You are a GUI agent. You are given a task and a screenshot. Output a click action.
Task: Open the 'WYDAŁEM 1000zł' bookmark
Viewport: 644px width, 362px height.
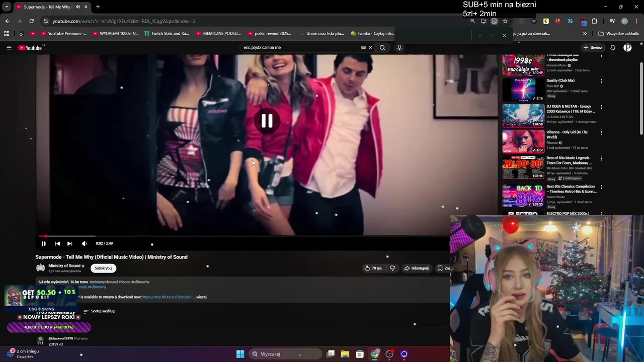116,34
